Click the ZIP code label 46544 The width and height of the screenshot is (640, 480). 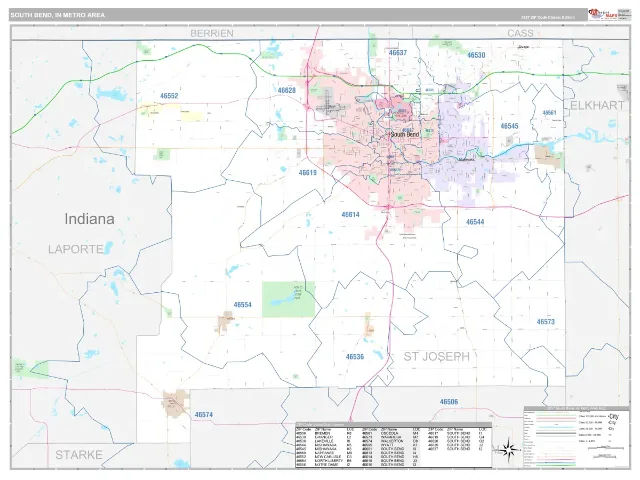pyautogui.click(x=475, y=222)
